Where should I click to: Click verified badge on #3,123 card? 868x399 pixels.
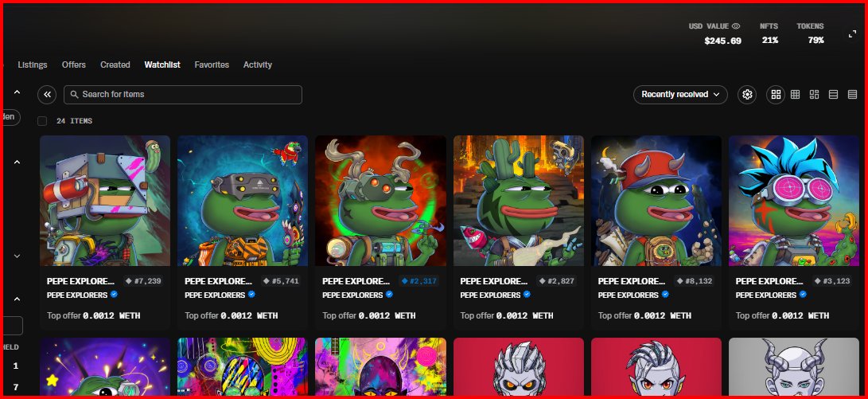[x=803, y=294]
